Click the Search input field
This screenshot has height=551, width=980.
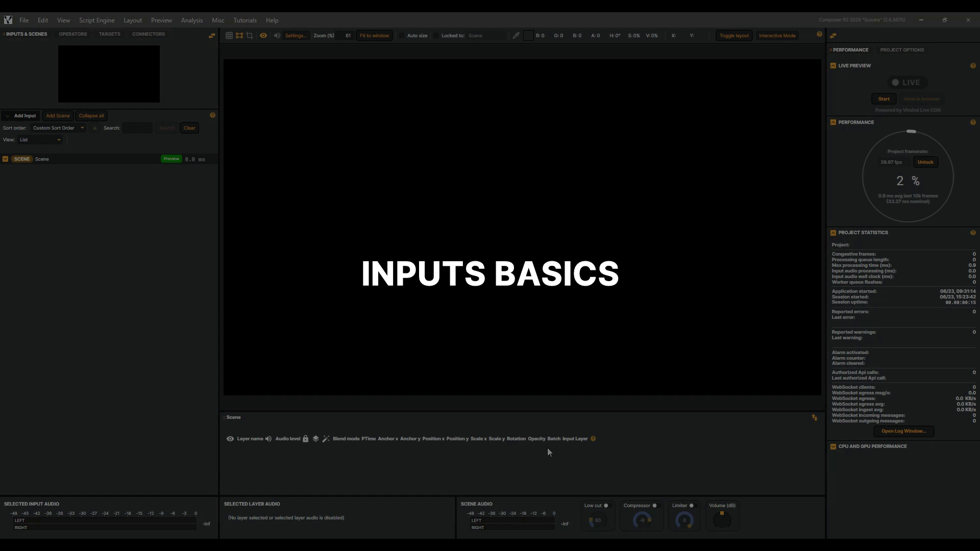pyautogui.click(x=137, y=128)
